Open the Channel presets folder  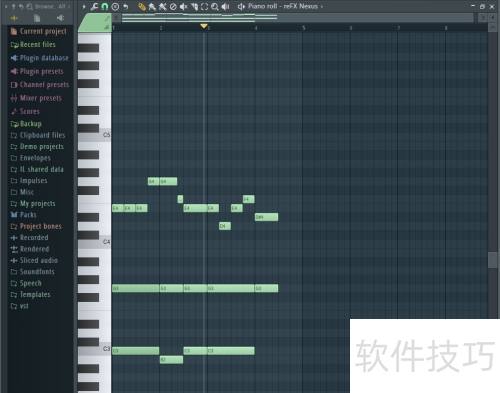pyautogui.click(x=40, y=85)
